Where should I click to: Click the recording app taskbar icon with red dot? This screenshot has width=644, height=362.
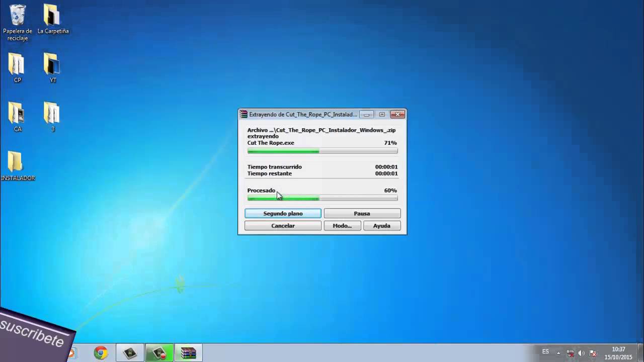(159, 353)
